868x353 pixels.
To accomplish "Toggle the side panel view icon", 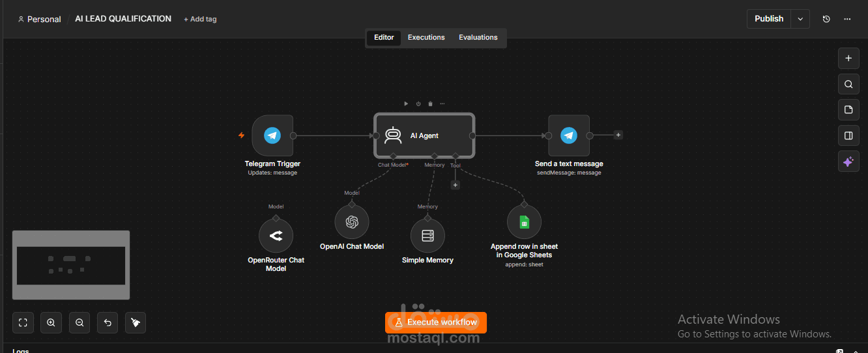I will point(848,135).
